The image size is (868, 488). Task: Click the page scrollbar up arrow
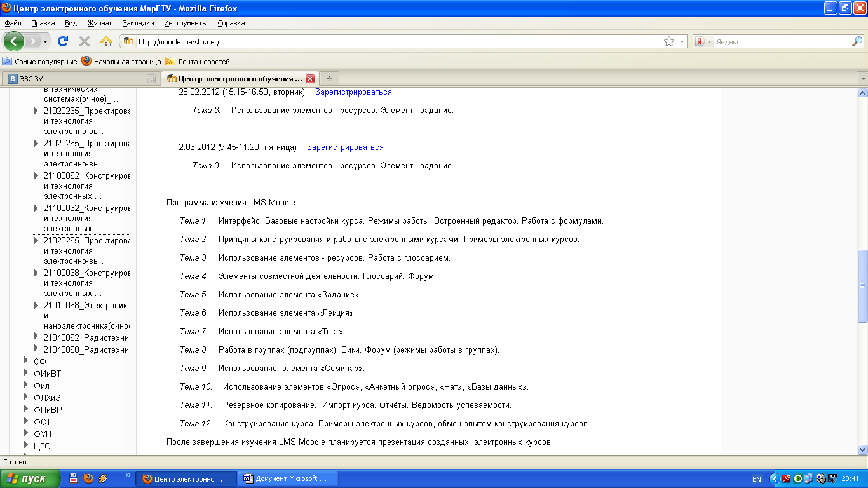(x=862, y=93)
